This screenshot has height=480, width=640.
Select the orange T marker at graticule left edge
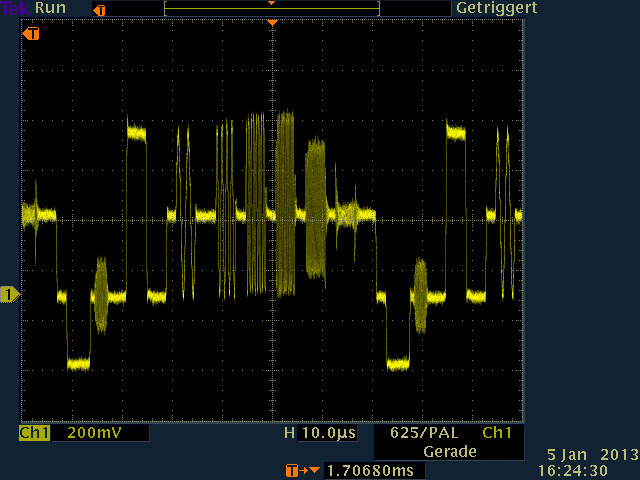(31, 34)
